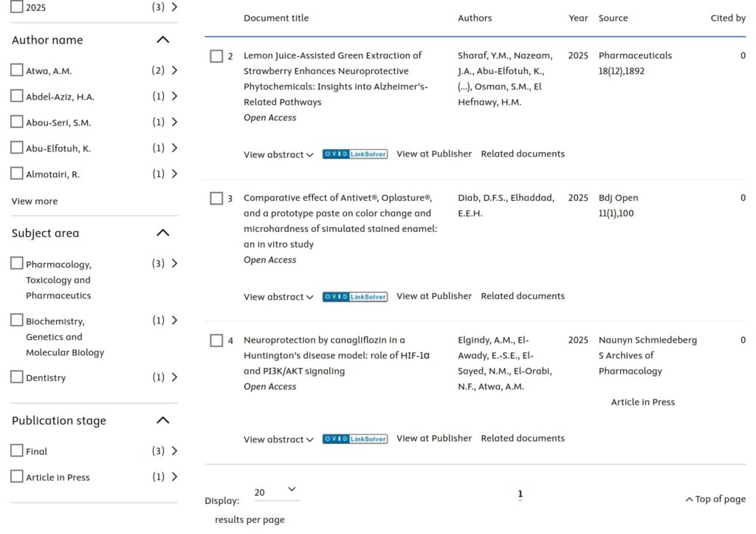Open View at Publisher for document 2
756x534 pixels.
pyautogui.click(x=434, y=154)
